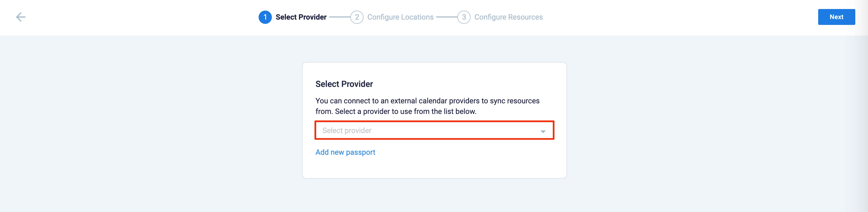Jump to the Configure Locations step
Image resolution: width=868 pixels, height=212 pixels.
[400, 17]
